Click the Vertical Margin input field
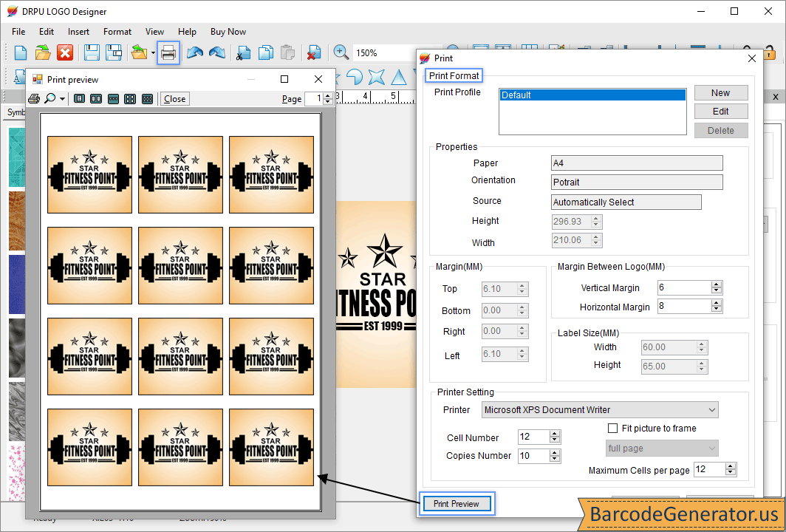The height and width of the screenshot is (532, 786). pyautogui.click(x=684, y=287)
